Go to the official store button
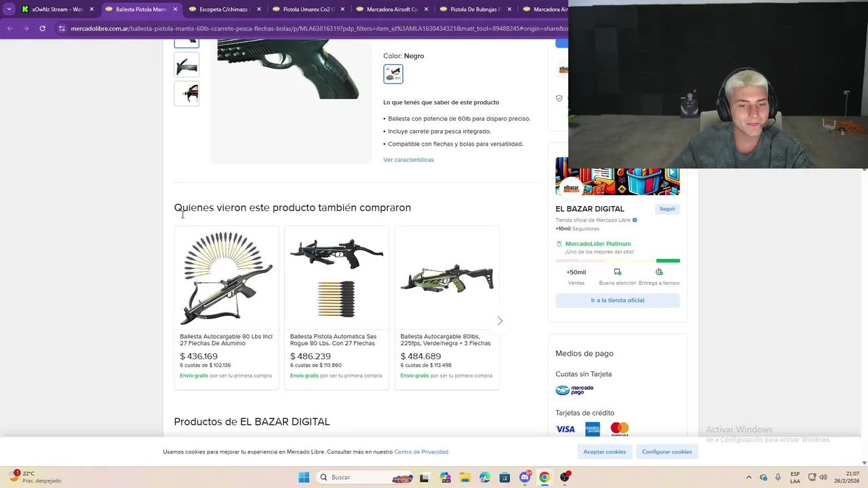The width and height of the screenshot is (868, 488). point(617,300)
